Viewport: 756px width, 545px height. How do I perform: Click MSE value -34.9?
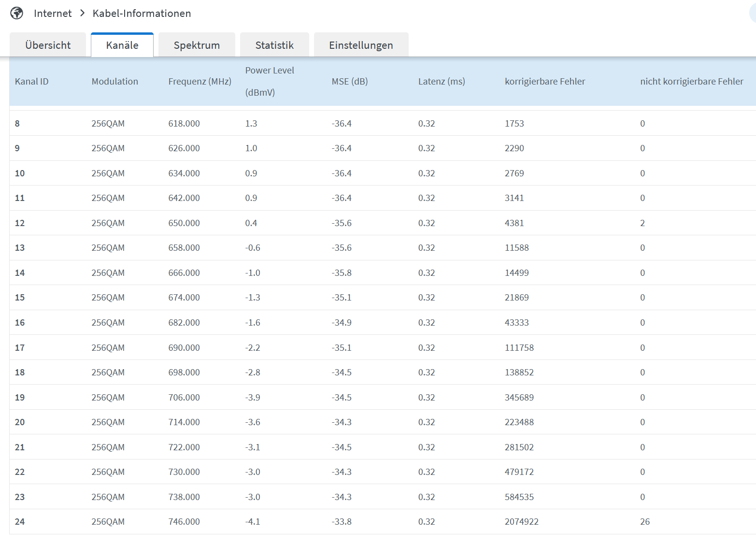[342, 323]
